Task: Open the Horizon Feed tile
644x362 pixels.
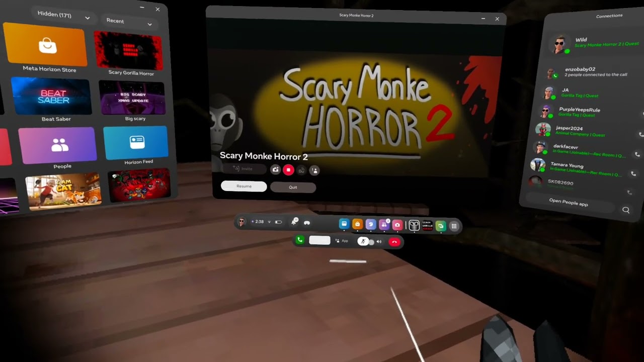Action: coord(136,143)
